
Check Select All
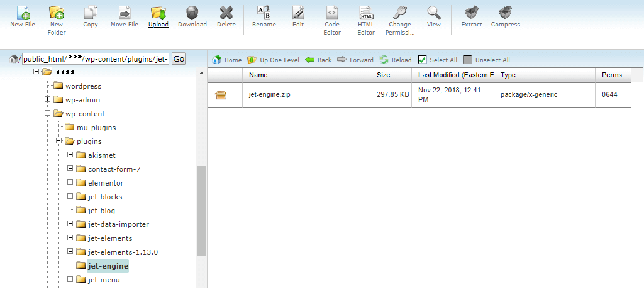[x=423, y=60]
